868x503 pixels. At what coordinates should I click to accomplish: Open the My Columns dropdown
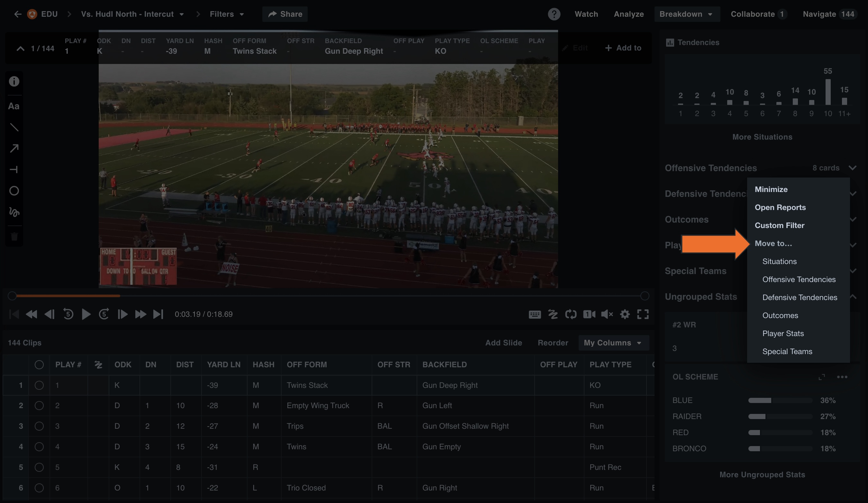(x=613, y=343)
